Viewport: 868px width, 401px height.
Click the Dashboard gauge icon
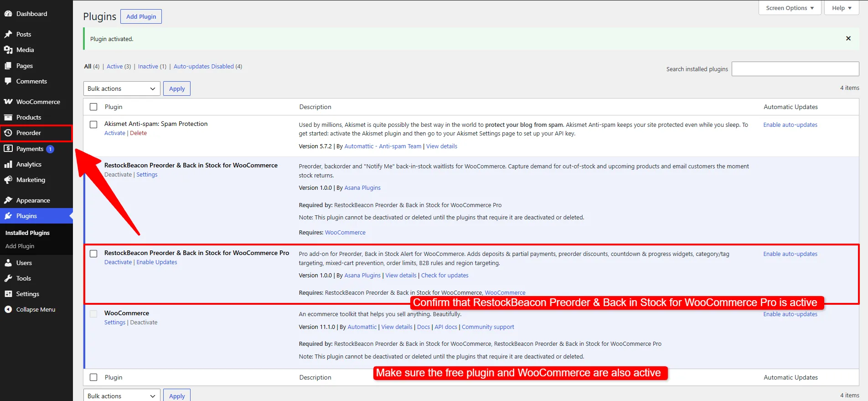(8, 14)
